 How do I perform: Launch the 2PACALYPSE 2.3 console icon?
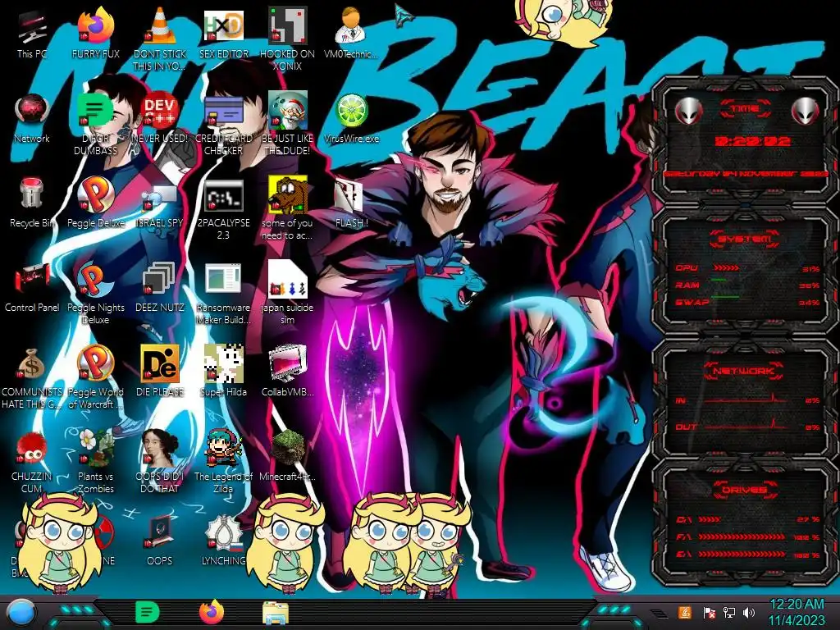pyautogui.click(x=223, y=209)
